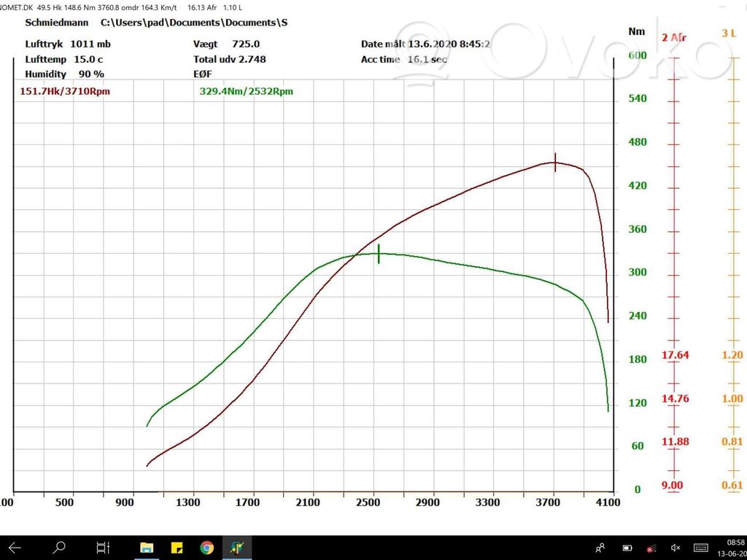Open Sticky Notes from the taskbar

click(x=177, y=548)
